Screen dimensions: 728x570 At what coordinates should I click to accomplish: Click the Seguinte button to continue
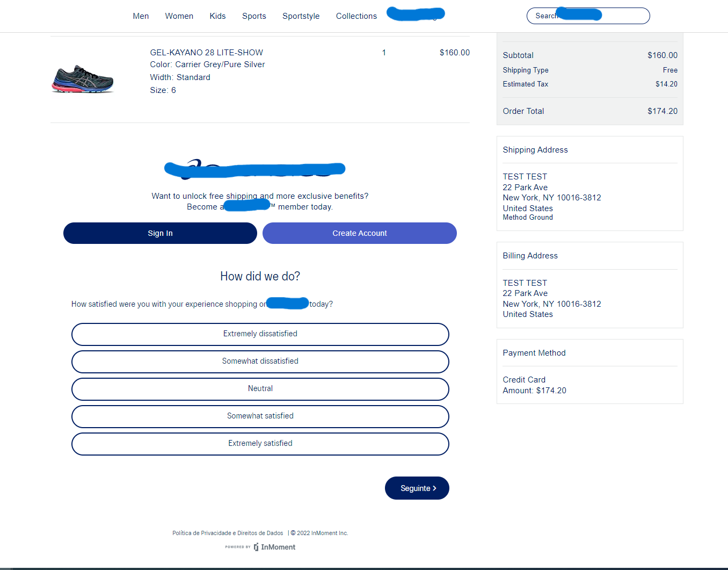pyautogui.click(x=417, y=488)
